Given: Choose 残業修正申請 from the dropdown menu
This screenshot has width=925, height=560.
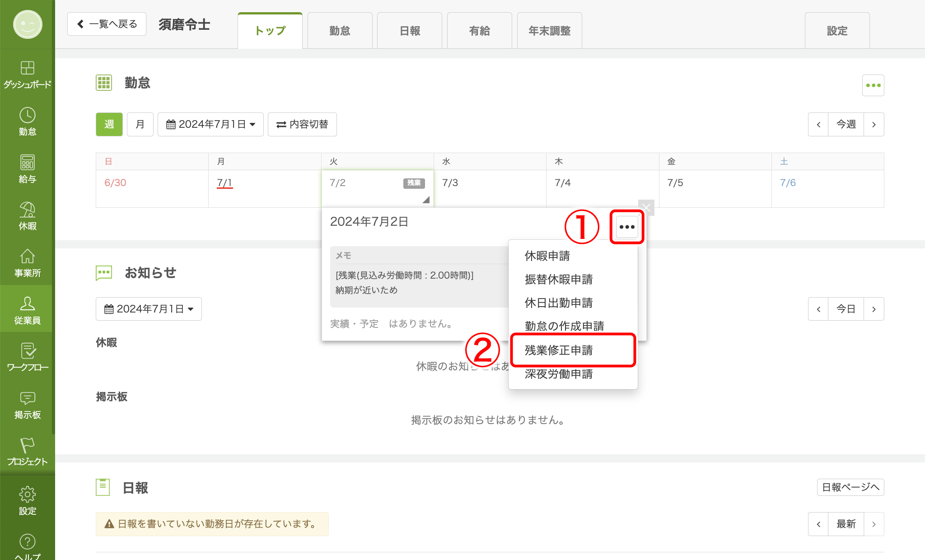Looking at the screenshot, I should pos(573,350).
